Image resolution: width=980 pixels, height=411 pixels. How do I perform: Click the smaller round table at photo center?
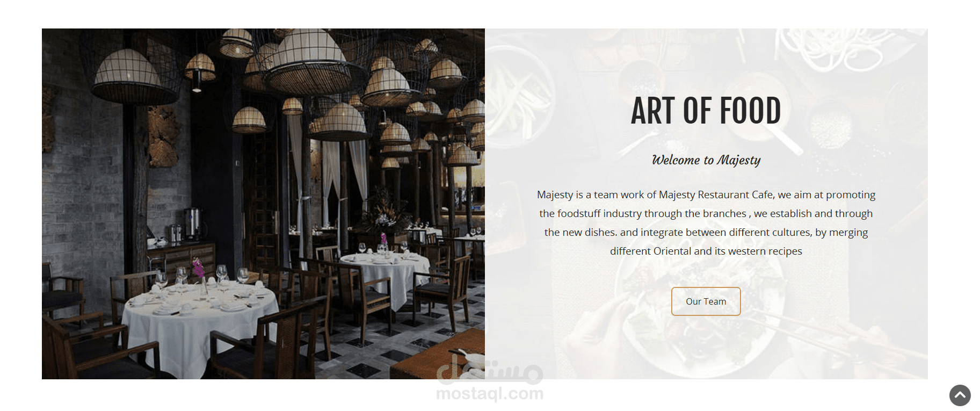pos(386,269)
